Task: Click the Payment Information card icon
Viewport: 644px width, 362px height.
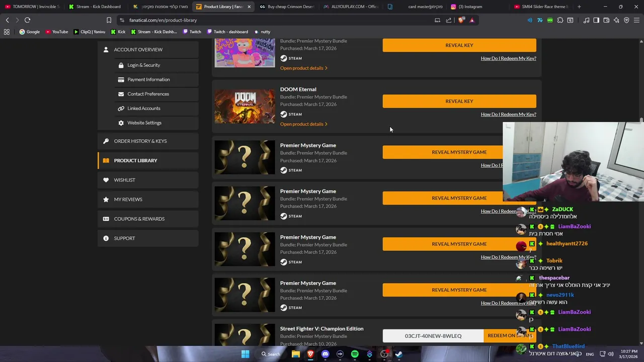Action: click(121, 79)
